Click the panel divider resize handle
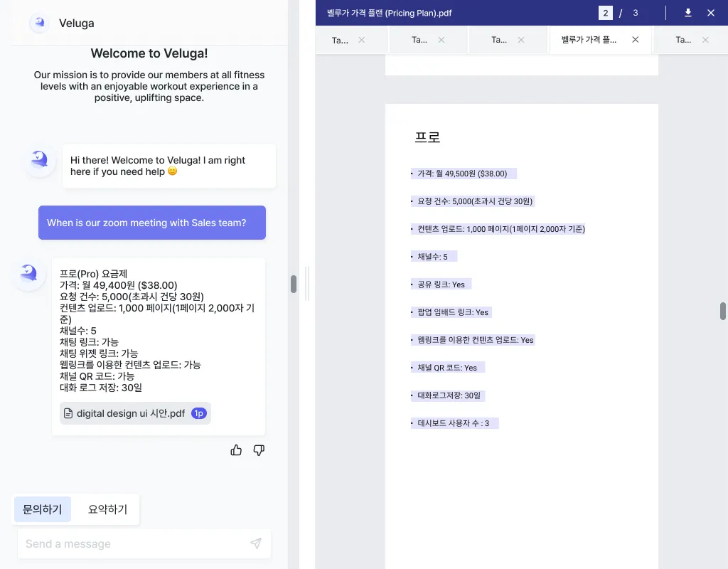This screenshot has width=728, height=569. [x=306, y=284]
